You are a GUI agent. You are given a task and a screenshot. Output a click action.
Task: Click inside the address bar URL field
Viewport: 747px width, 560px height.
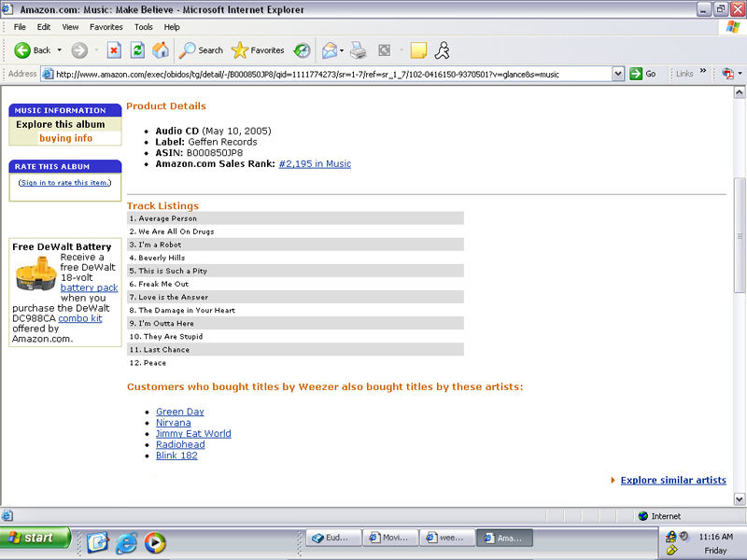[327, 74]
